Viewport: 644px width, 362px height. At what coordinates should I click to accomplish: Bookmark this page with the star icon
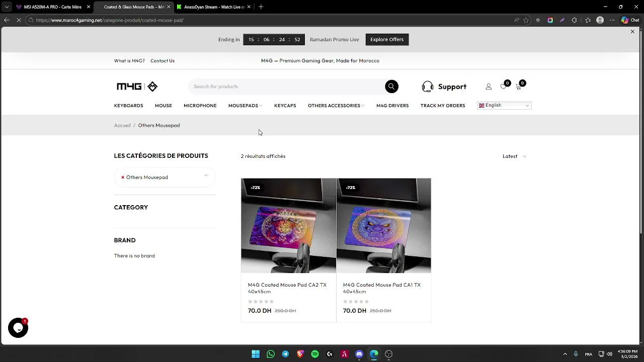coord(526,20)
